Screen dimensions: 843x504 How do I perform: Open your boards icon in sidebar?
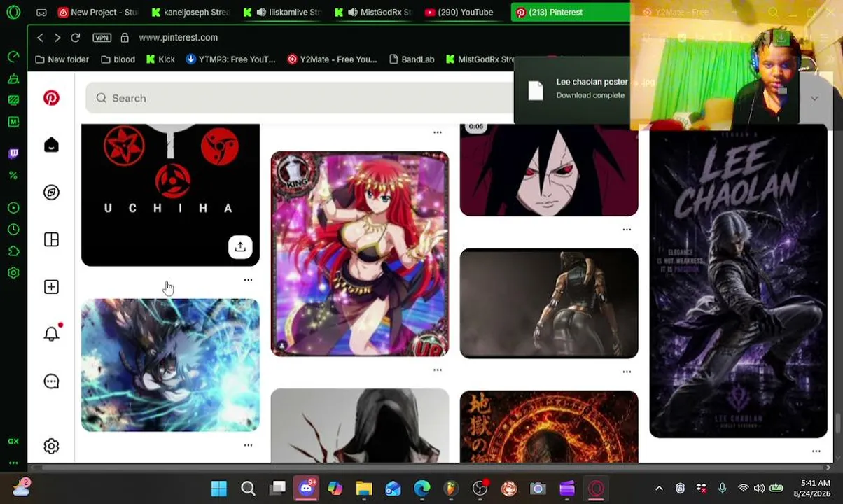point(51,239)
